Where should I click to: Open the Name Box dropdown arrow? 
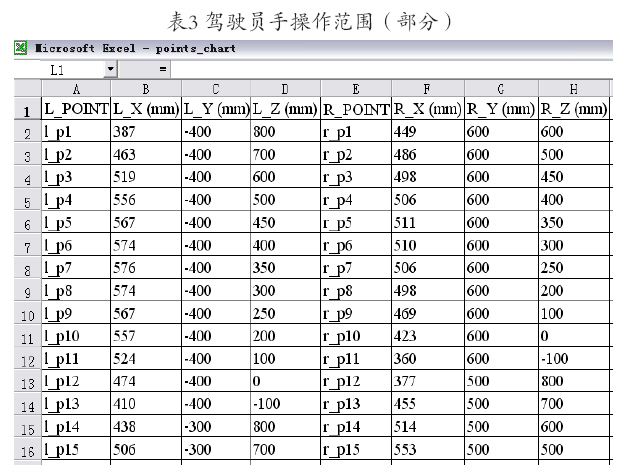[x=111, y=69]
